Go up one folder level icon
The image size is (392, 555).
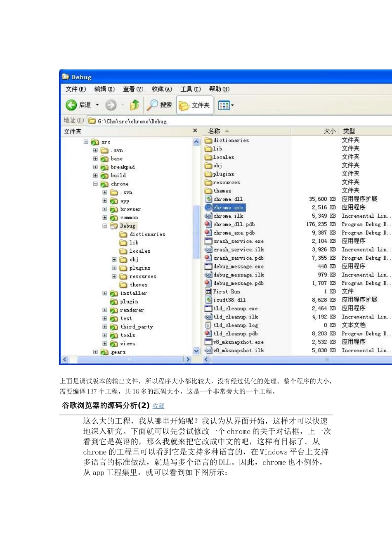pos(135,105)
